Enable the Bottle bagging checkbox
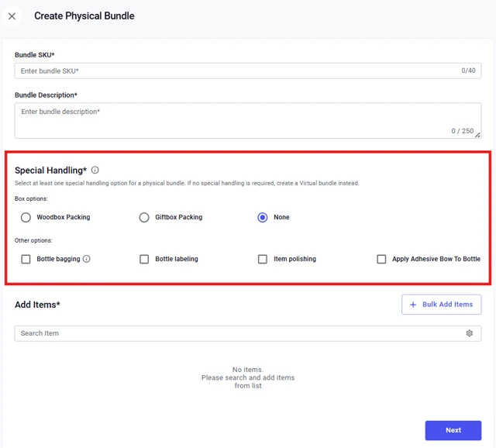Viewport: 496px width, 448px height. [x=26, y=259]
